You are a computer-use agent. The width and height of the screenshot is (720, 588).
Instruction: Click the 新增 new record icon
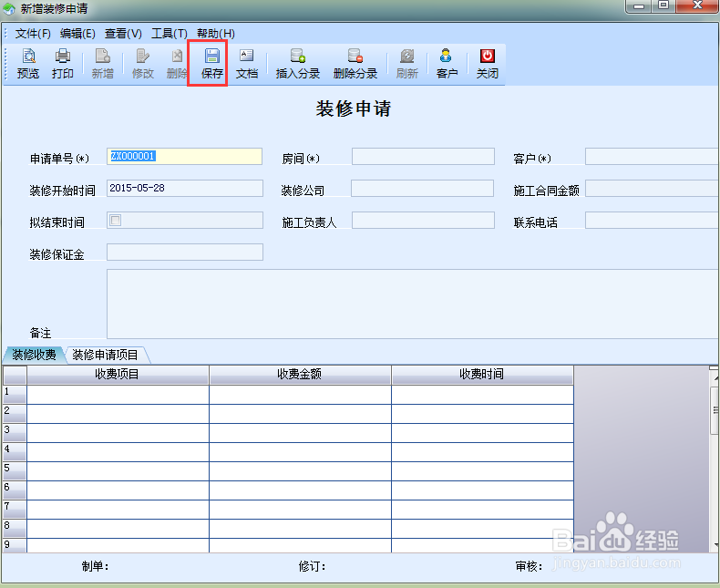pos(102,64)
